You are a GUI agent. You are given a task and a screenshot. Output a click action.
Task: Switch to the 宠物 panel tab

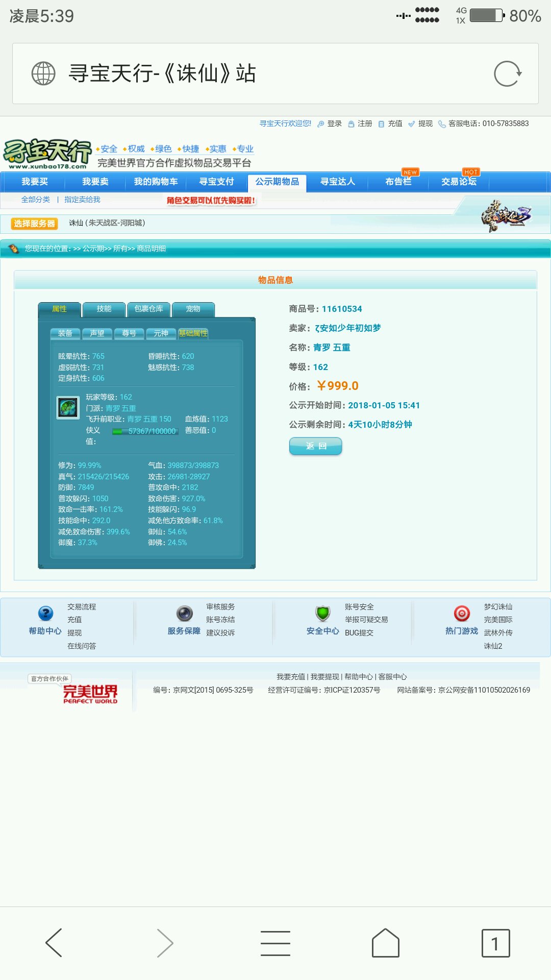[x=193, y=309]
